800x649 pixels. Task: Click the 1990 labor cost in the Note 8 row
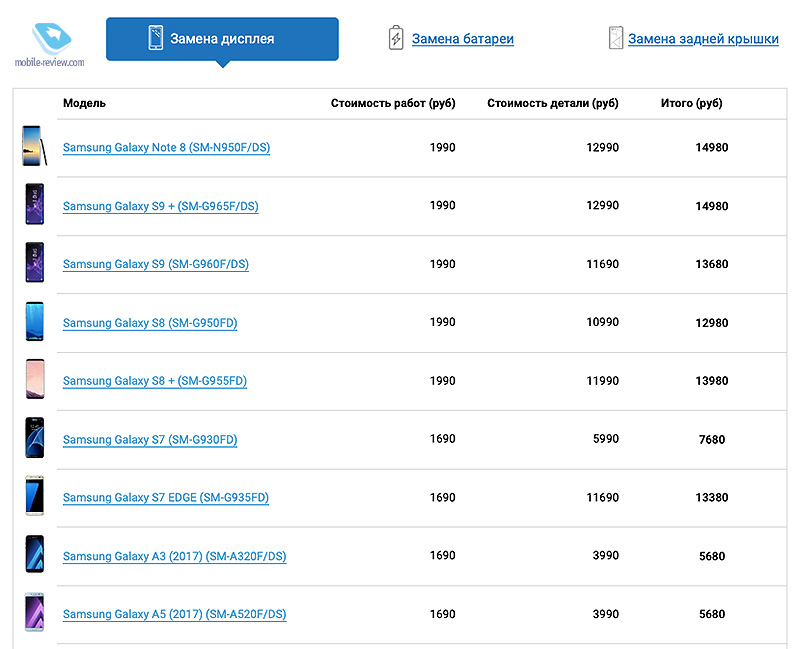442,147
